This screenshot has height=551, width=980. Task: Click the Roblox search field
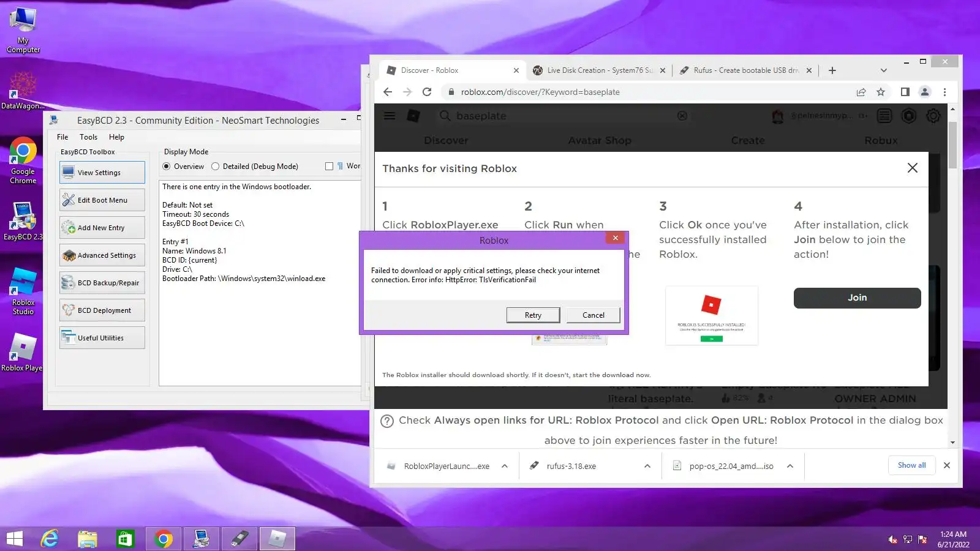coord(563,116)
